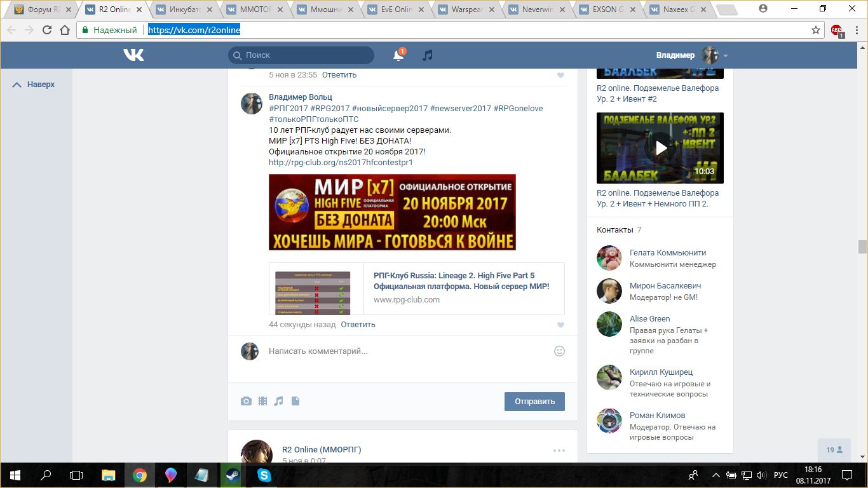Click the Написать комментарий input field
The height and width of the screenshot is (488, 868).
tap(407, 351)
